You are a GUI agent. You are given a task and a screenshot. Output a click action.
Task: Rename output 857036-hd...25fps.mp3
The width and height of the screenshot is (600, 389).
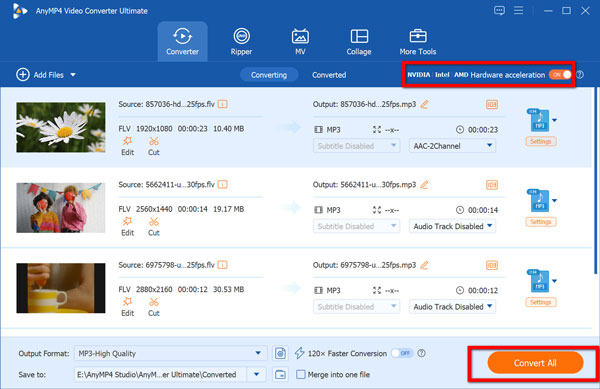click(424, 104)
